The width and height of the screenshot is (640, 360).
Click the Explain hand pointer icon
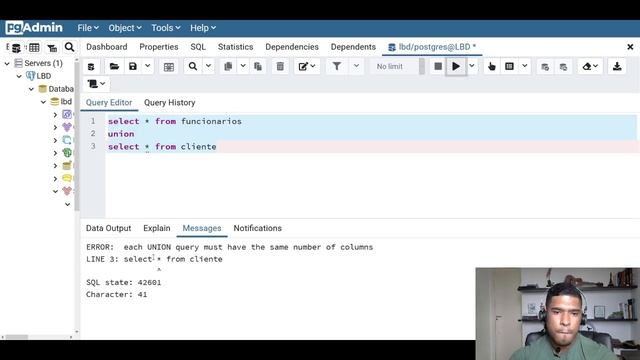pos(492,67)
